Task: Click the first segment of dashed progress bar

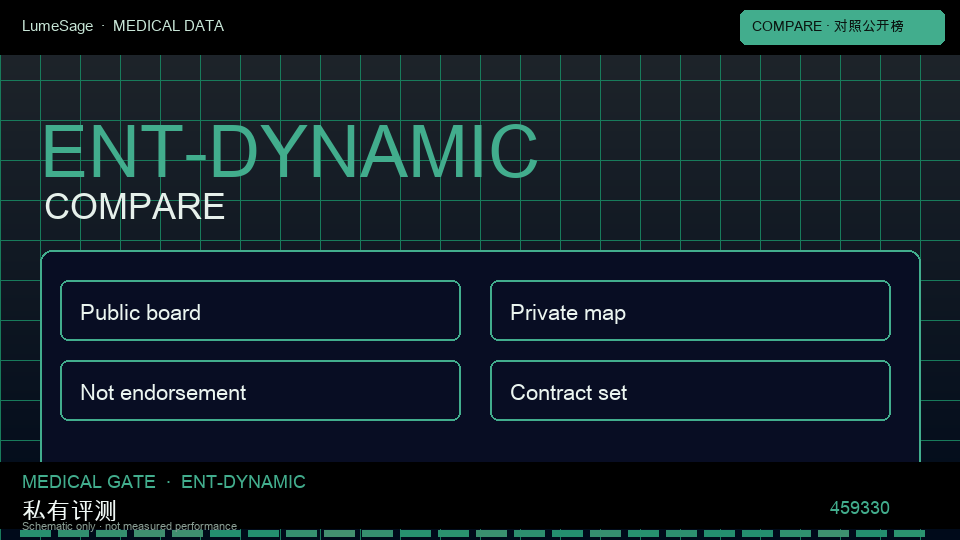Action: coord(35,534)
